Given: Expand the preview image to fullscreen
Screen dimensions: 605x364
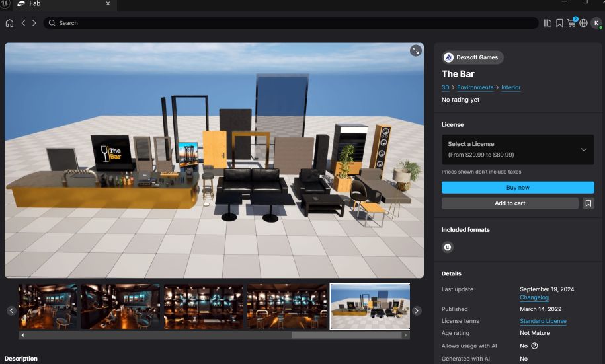Looking at the screenshot, I should click(415, 50).
